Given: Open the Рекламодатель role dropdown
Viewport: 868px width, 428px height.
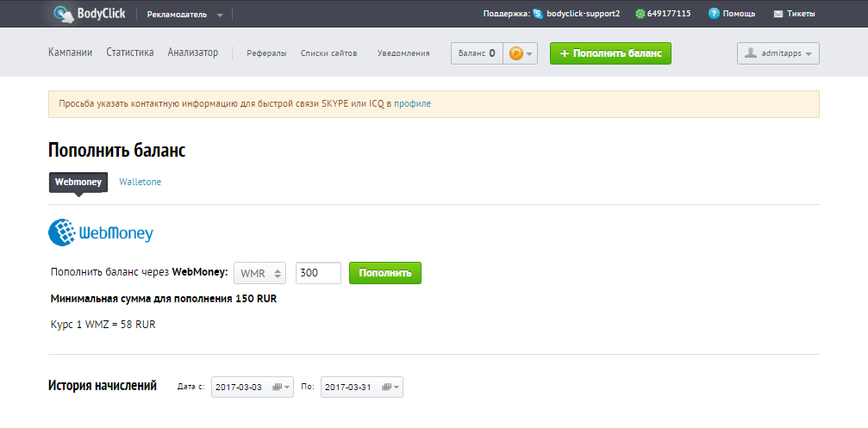Looking at the screenshot, I should [185, 15].
